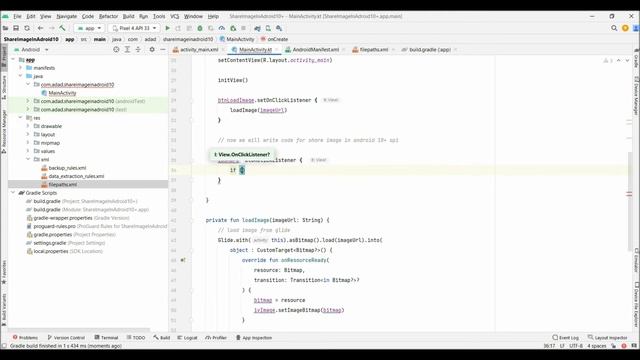Screen dimensions: 640x360
Task: Collapse the xml folder
Action: 28,159
